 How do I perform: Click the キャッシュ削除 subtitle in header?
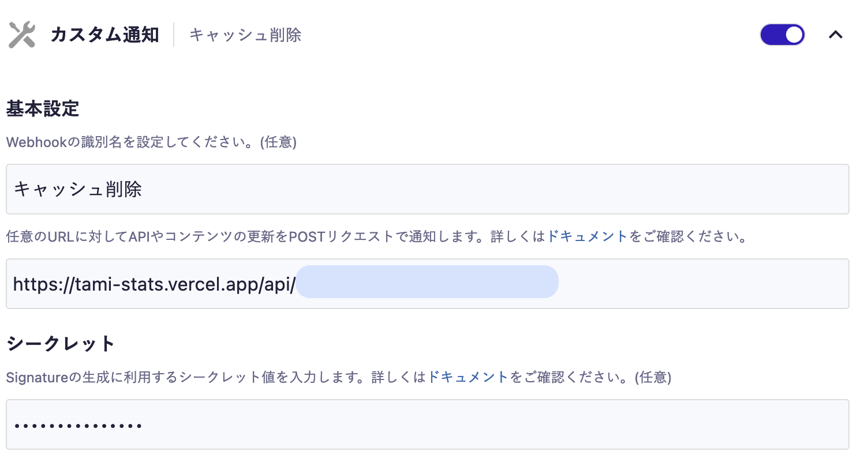245,35
